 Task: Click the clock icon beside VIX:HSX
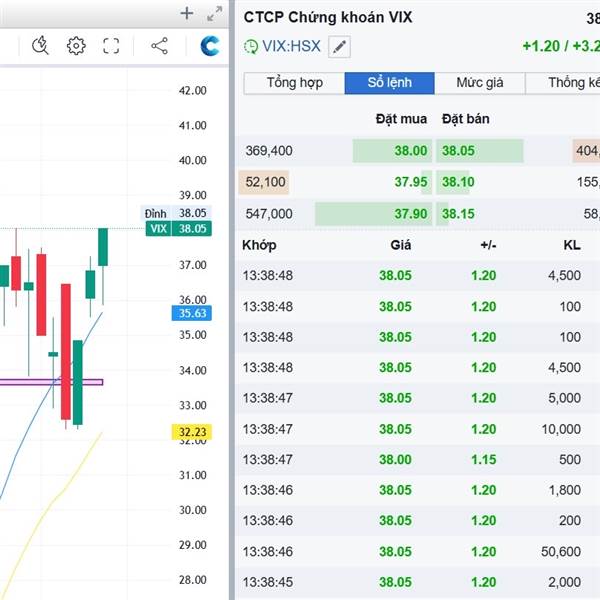[x=251, y=47]
